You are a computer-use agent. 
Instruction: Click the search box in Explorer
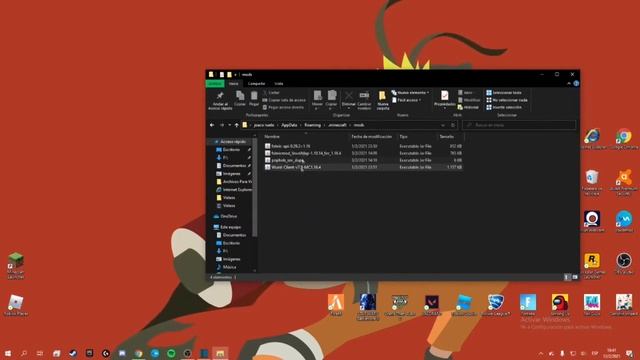[x=519, y=125]
